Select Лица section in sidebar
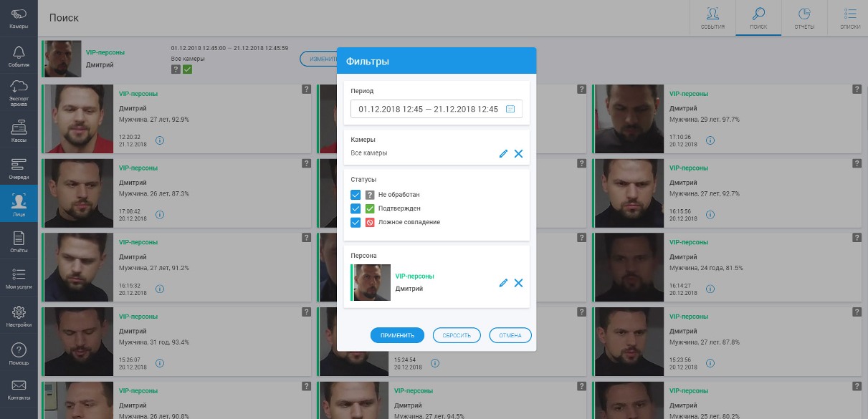868x419 pixels. coord(19,204)
